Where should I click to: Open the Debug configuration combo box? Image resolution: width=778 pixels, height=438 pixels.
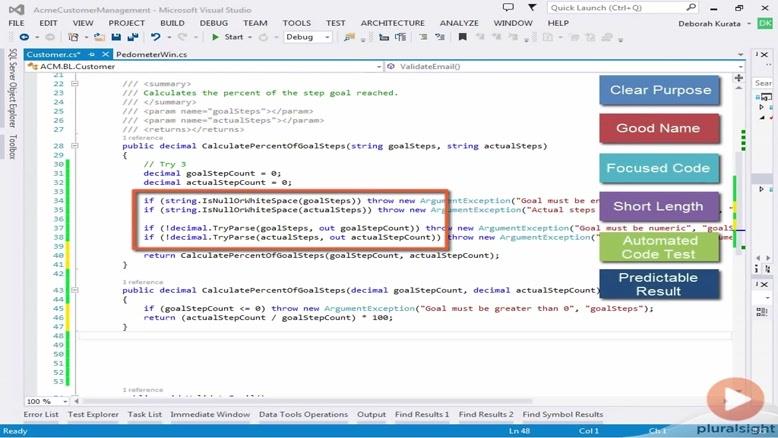307,37
